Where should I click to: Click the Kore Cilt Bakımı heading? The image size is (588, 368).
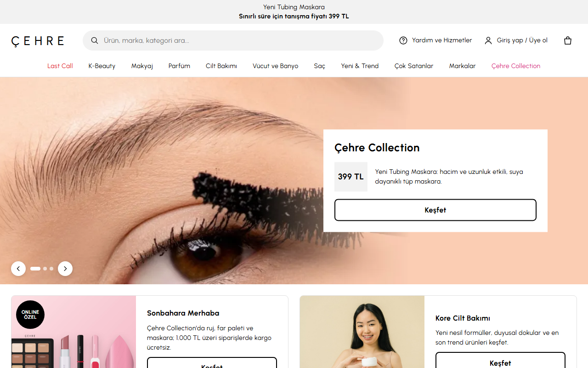tap(463, 318)
